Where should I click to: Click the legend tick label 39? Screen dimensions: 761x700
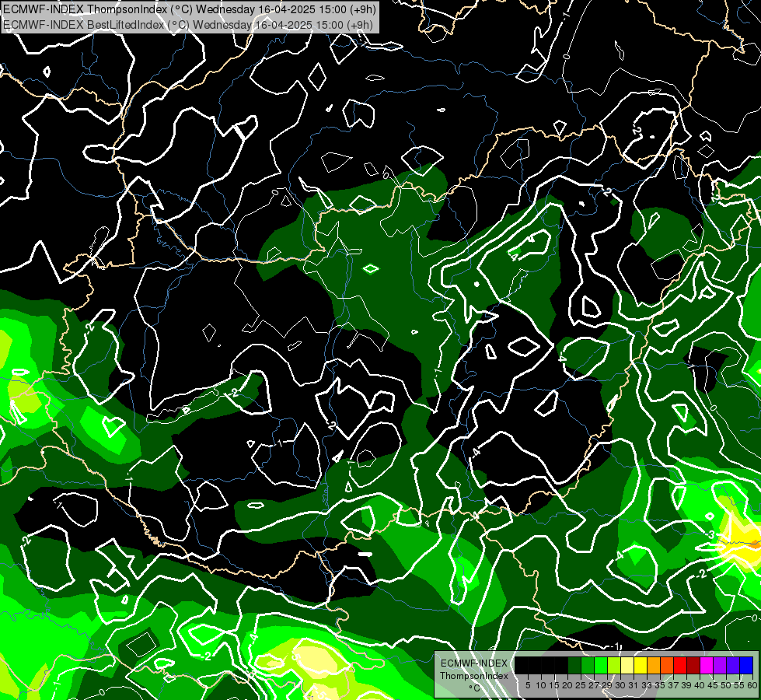pos(686,685)
